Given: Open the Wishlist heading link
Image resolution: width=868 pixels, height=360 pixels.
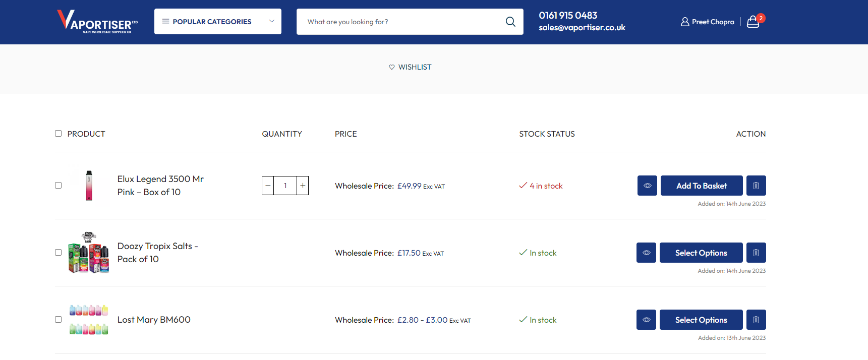Looking at the screenshot, I should [410, 67].
